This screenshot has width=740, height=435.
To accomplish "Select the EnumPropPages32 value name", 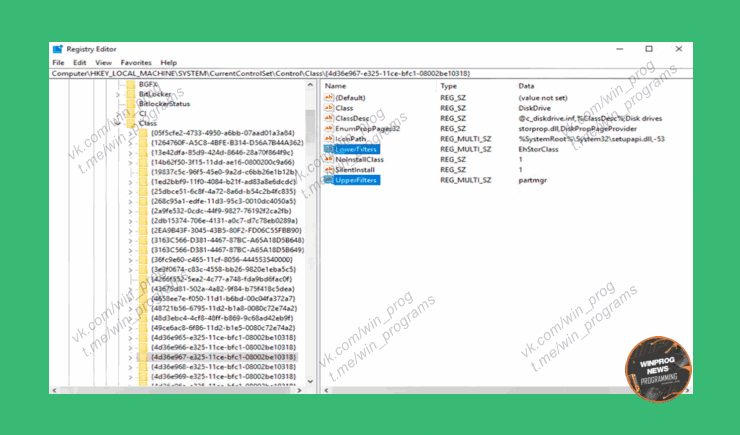I will (368, 128).
